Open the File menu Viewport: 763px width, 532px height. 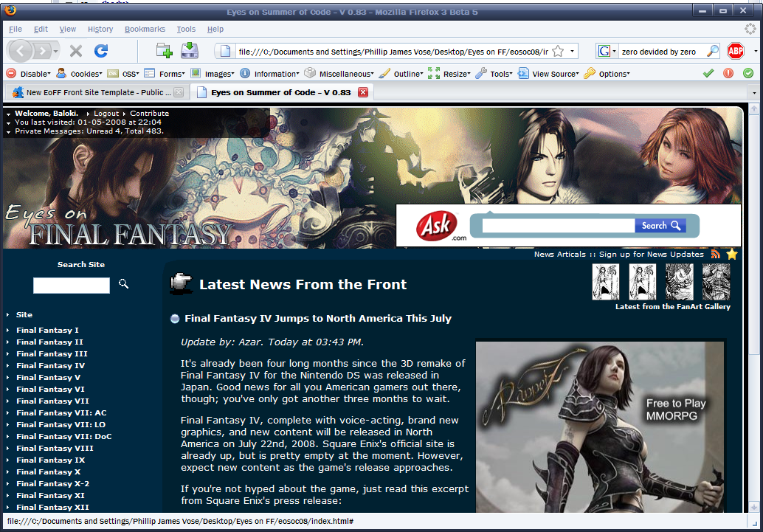tap(15, 30)
